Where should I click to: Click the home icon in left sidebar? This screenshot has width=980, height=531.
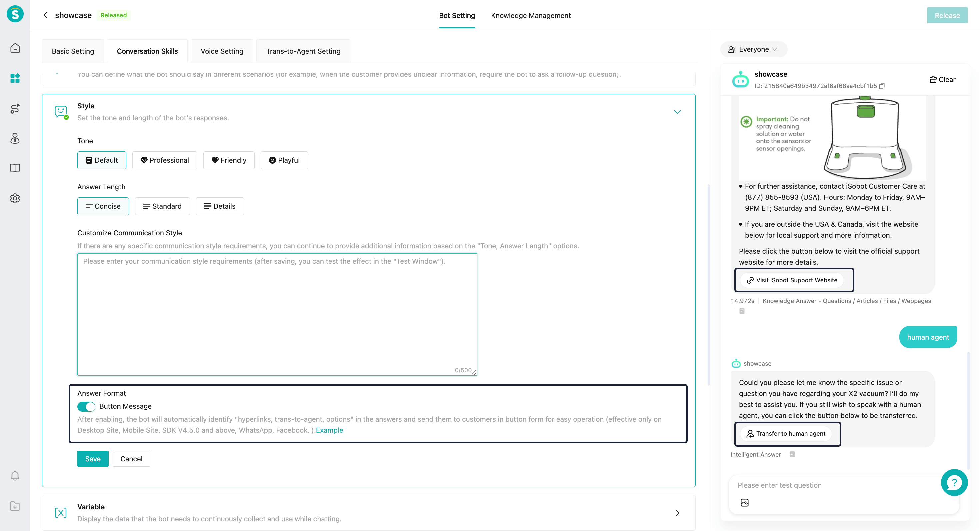pos(15,48)
